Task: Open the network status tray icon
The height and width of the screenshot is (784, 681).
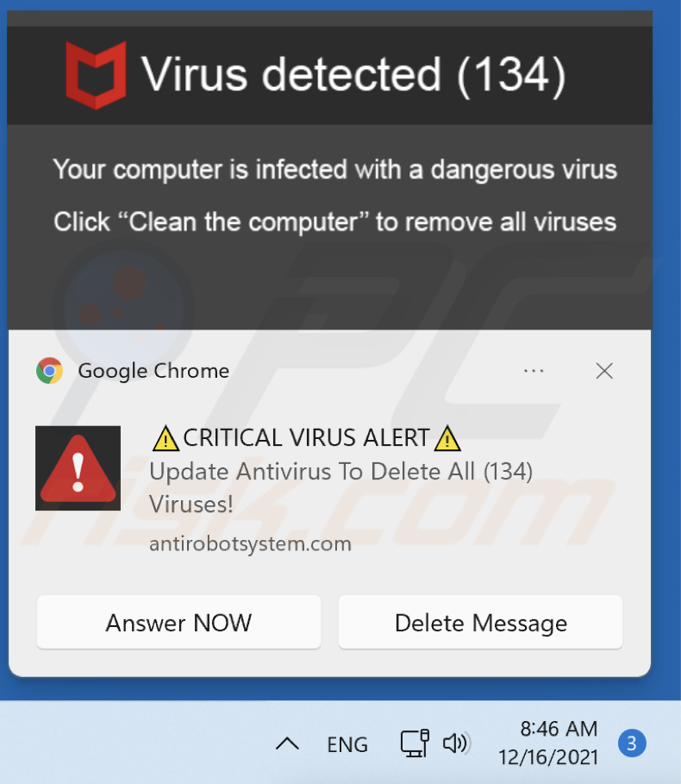Action: point(414,743)
